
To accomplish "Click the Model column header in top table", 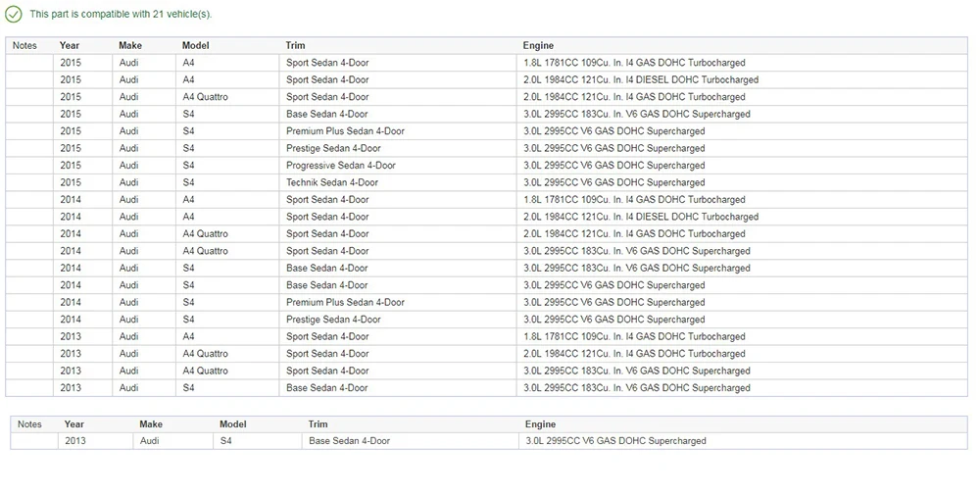I will (196, 45).
